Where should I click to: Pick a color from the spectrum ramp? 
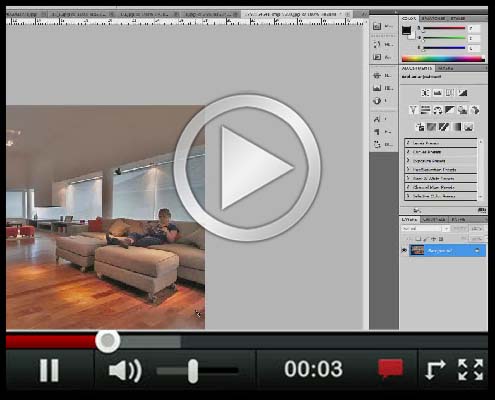coord(443,59)
